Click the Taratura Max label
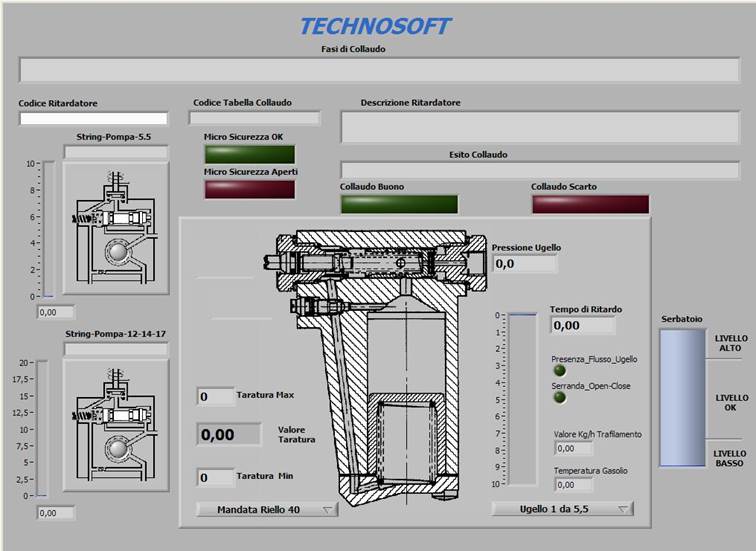This screenshot has width=756, height=551. tap(265, 395)
